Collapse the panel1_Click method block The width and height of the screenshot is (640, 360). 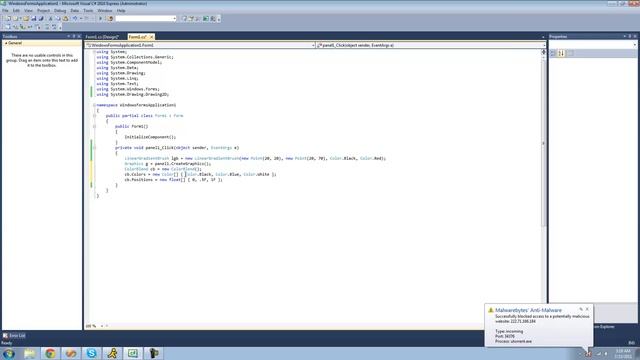tap(94, 148)
